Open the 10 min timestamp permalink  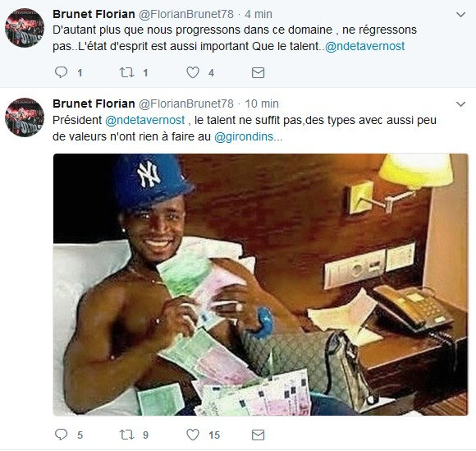pos(262,104)
